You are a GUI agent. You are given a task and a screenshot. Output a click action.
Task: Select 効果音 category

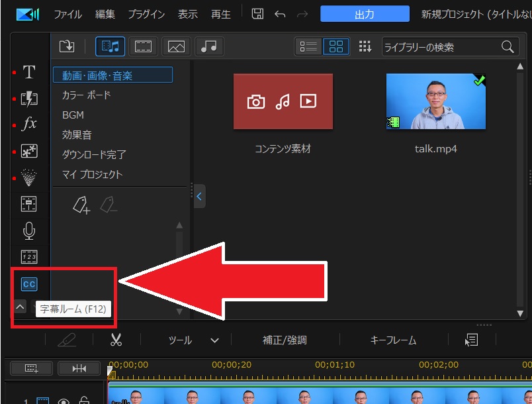click(x=77, y=135)
